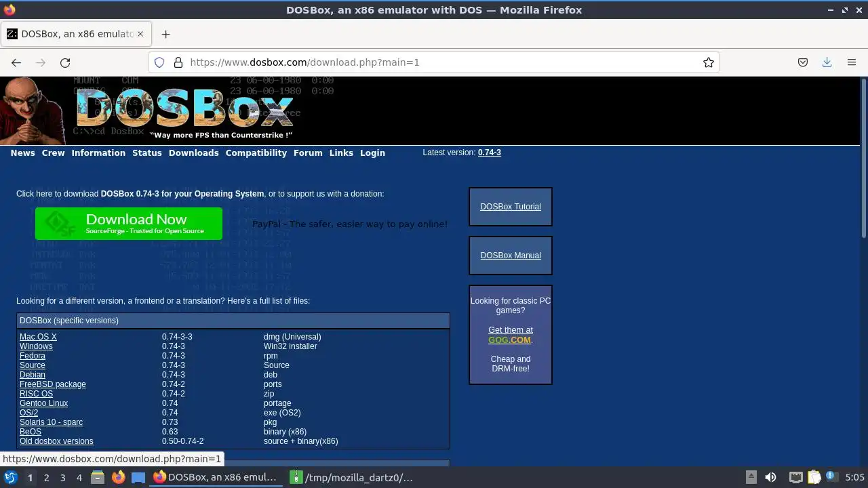
Task: Launch the file manager from the taskbar
Action: [98, 477]
